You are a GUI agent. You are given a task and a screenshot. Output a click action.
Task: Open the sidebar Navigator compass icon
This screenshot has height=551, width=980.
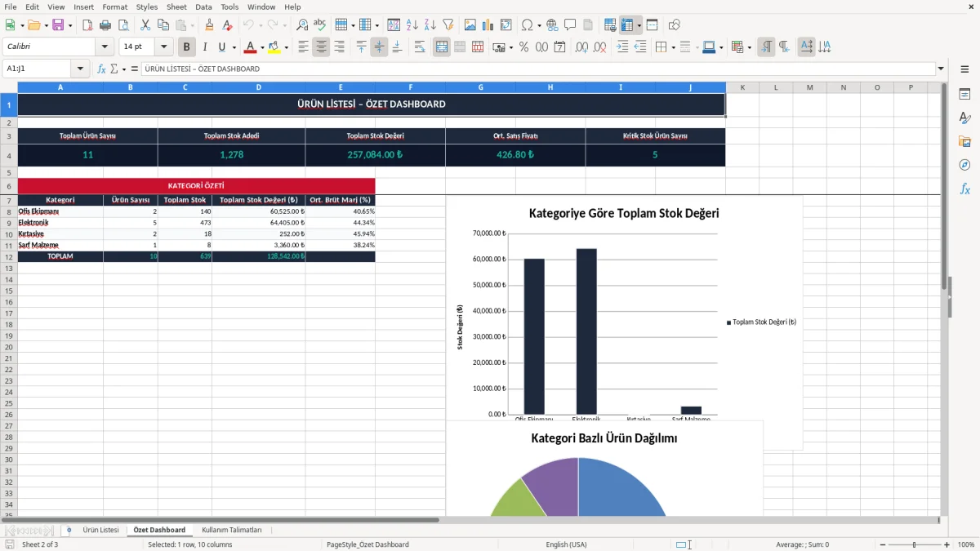click(964, 166)
